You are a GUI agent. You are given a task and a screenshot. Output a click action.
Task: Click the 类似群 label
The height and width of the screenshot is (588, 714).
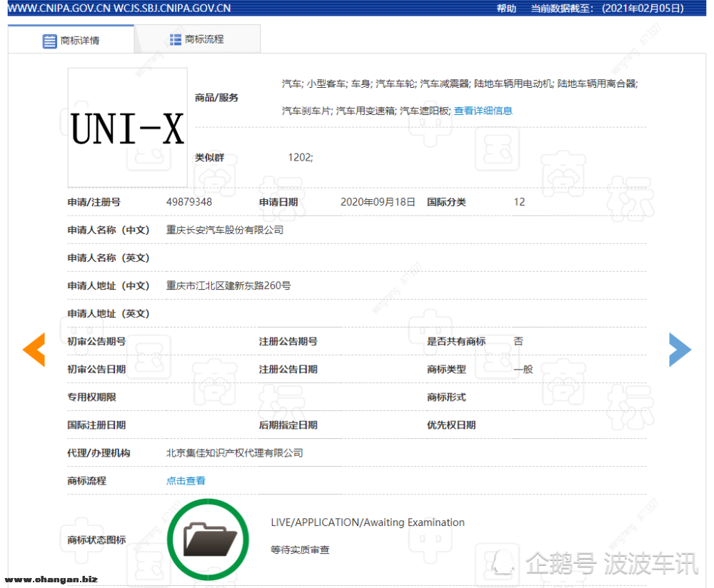[x=209, y=158]
